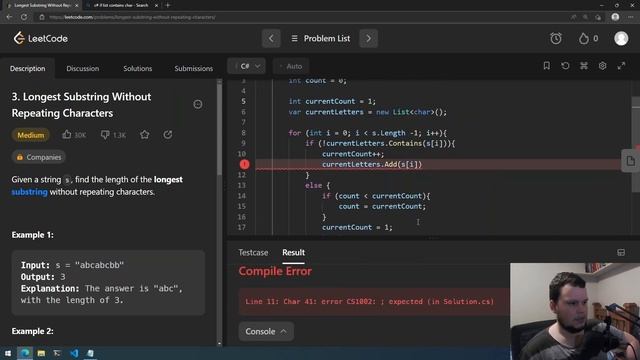Switch to the Discussion tab
The height and width of the screenshot is (360, 640).
83,69
